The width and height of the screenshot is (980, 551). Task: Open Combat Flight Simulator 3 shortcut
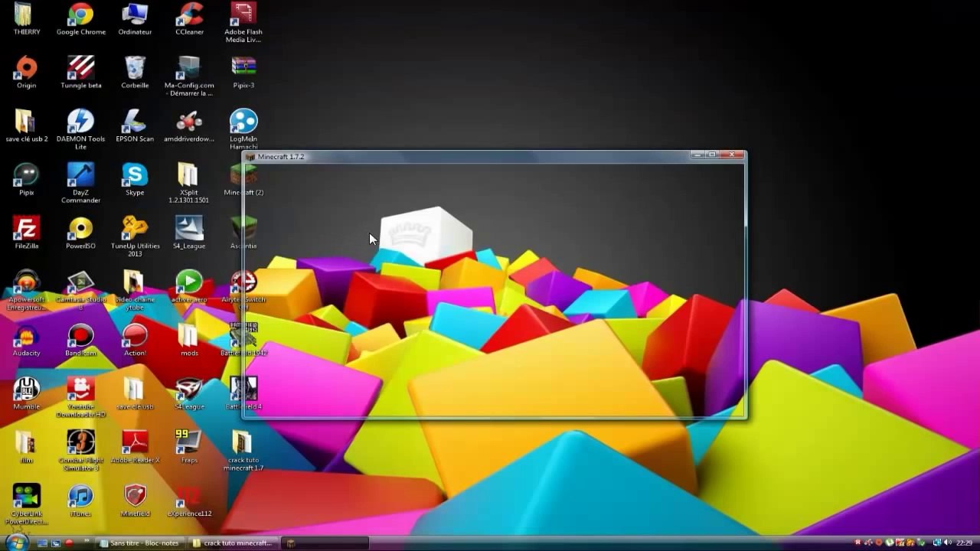point(80,452)
